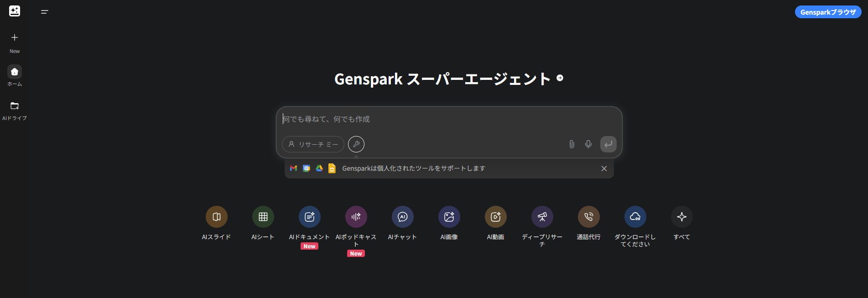Click the Genspark スーパーエージェント title
Viewport: 868px width, 298px height.
[442, 79]
